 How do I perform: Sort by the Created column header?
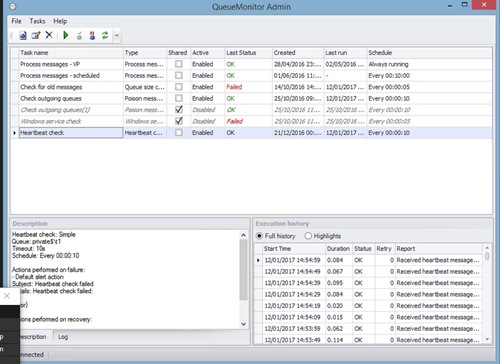click(298, 53)
